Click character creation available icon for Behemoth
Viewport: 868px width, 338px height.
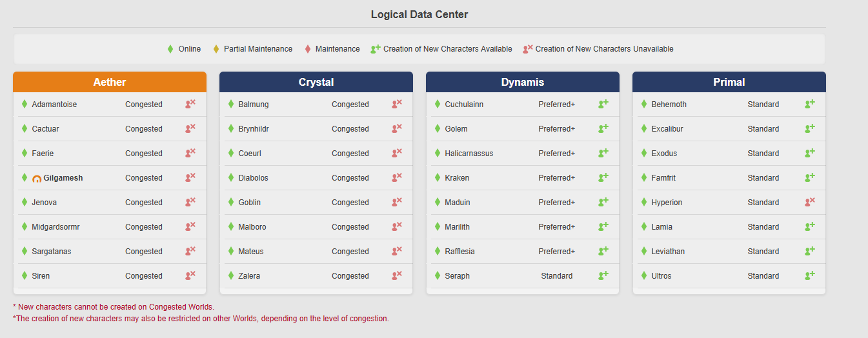(810, 104)
